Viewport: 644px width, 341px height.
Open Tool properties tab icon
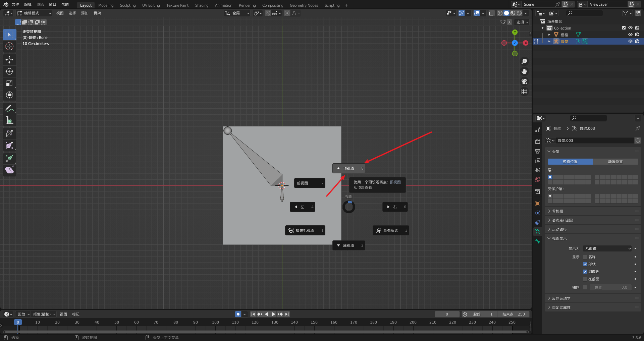(x=538, y=130)
